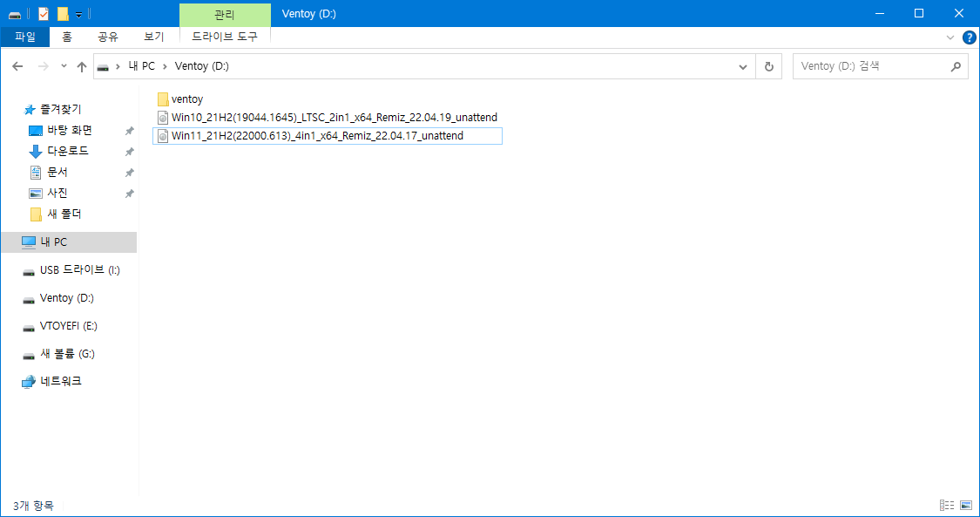Click the pin icon beside 사진
Screen dimensions: 980x517
pyautogui.click(x=130, y=194)
